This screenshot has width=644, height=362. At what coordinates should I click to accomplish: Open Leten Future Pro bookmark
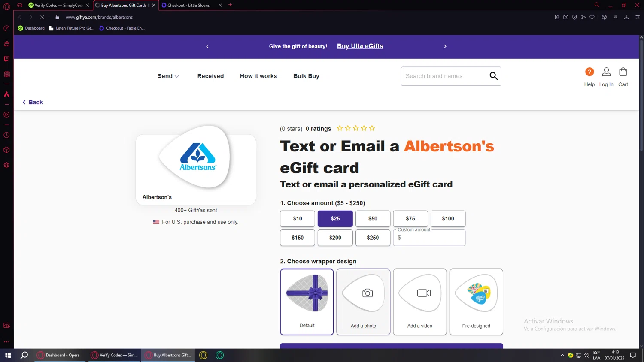point(72,28)
